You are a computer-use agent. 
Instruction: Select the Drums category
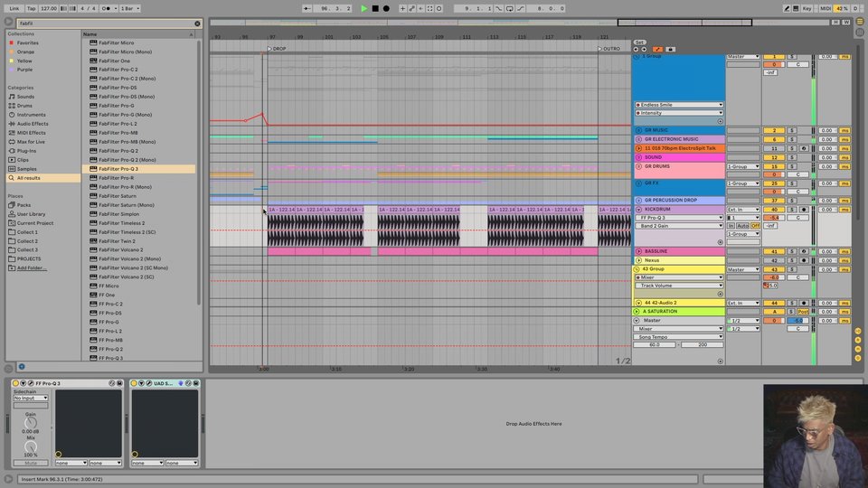(24, 106)
